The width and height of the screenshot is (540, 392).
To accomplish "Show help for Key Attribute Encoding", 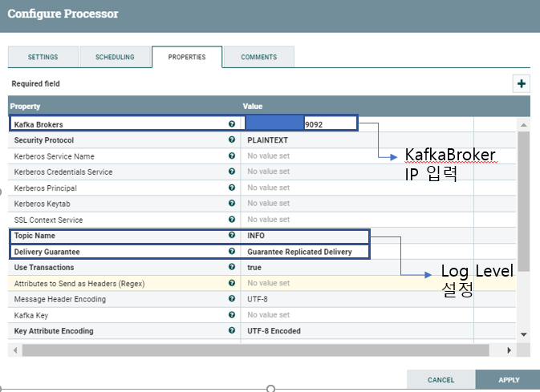I will [x=232, y=330].
